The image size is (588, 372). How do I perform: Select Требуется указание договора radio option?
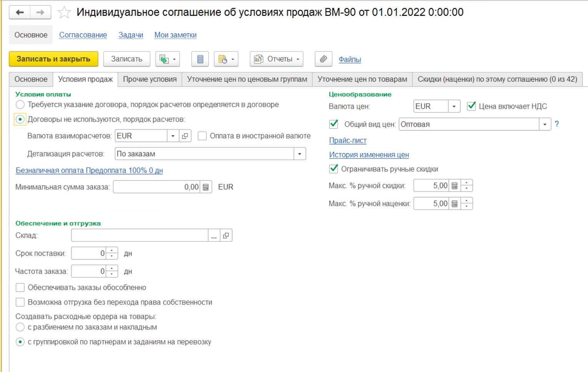tap(20, 105)
